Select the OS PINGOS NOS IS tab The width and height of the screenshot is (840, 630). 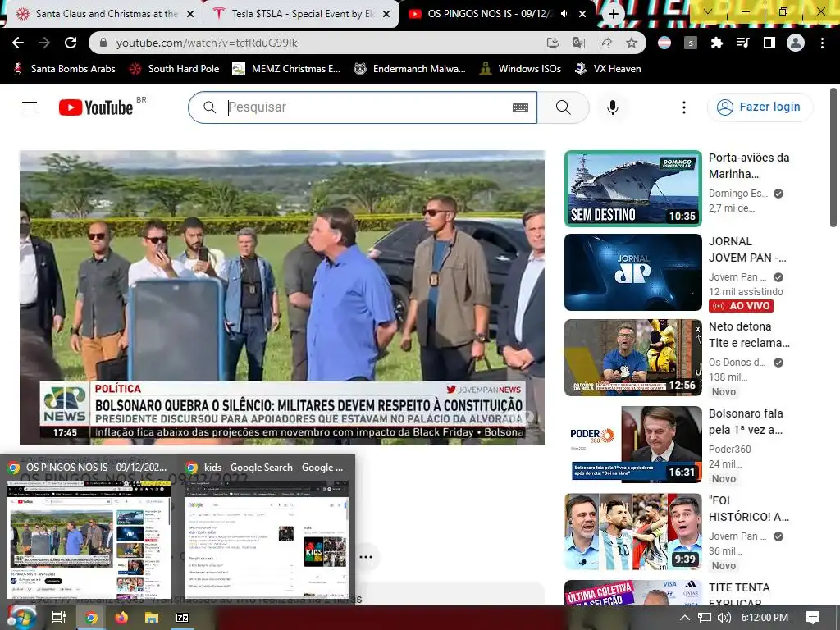click(x=490, y=14)
